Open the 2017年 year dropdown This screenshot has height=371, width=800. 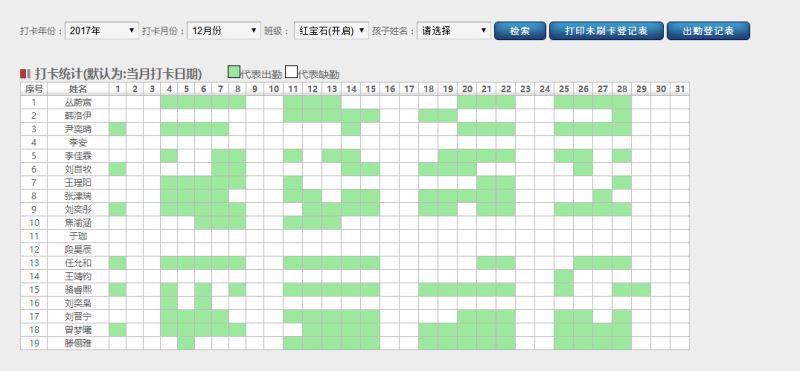tap(102, 31)
